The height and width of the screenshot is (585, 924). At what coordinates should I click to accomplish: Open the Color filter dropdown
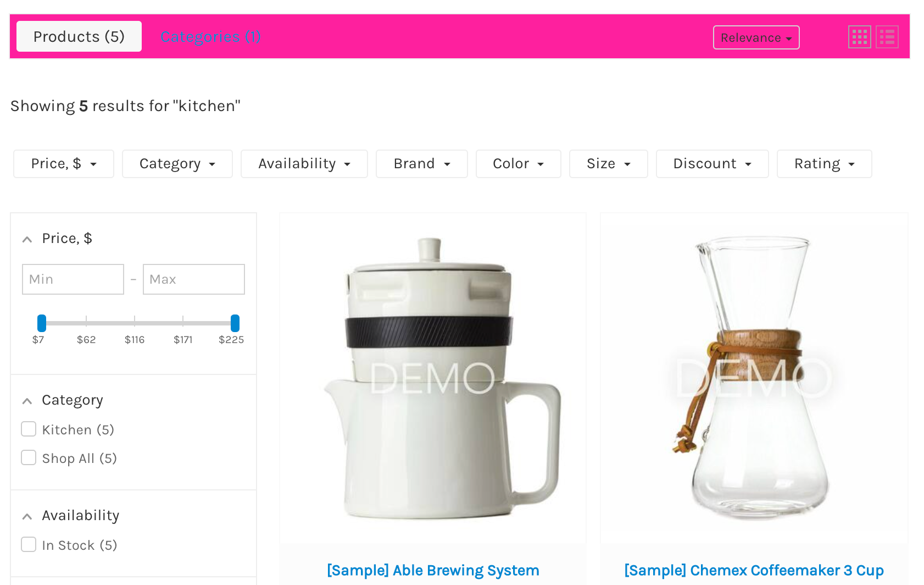point(519,164)
